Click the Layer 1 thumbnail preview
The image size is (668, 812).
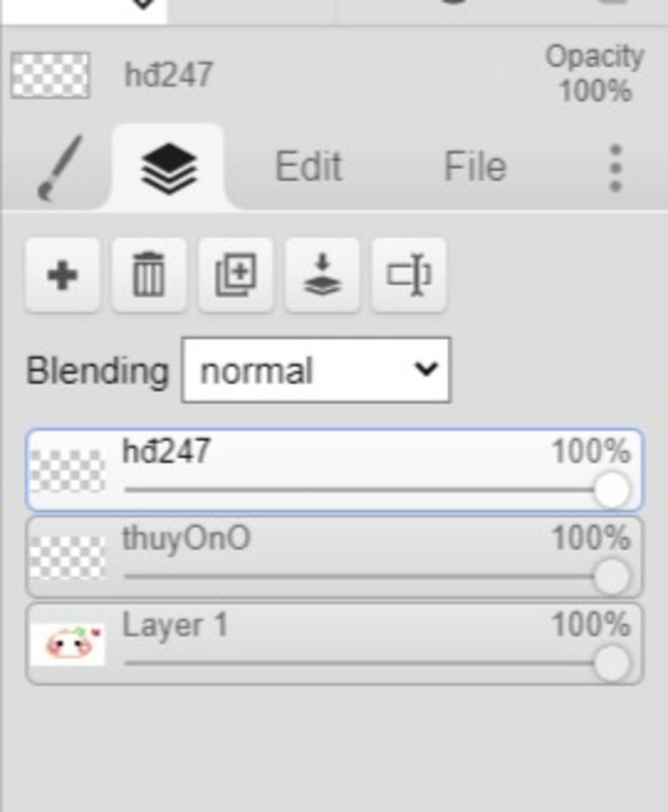pos(68,644)
